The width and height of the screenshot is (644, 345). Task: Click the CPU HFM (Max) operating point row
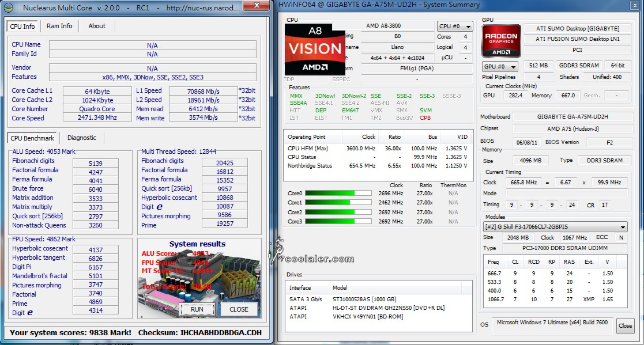377,148
